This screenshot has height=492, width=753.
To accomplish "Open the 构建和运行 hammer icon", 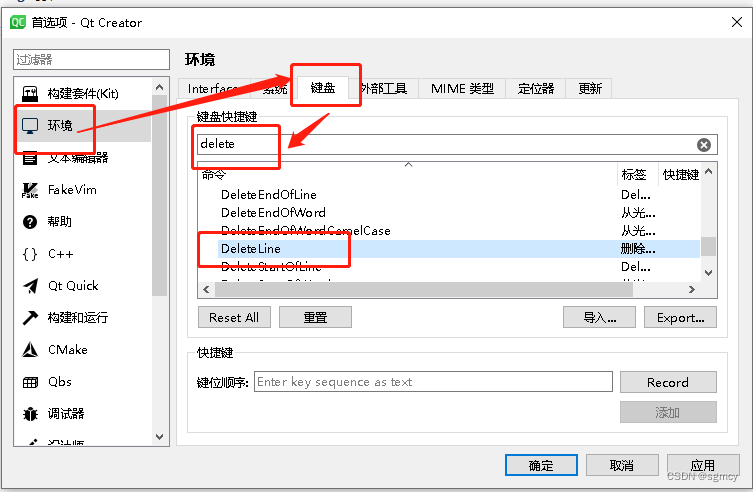I will click(x=30, y=318).
